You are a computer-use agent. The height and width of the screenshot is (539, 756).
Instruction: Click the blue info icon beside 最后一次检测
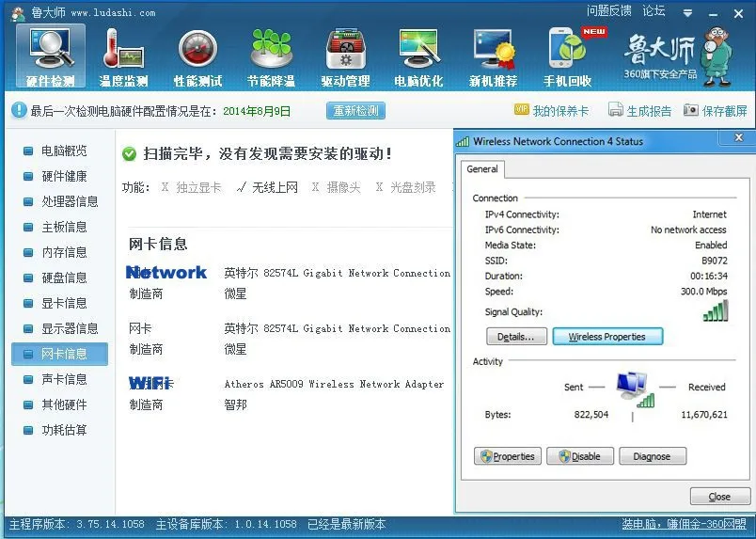click(19, 110)
